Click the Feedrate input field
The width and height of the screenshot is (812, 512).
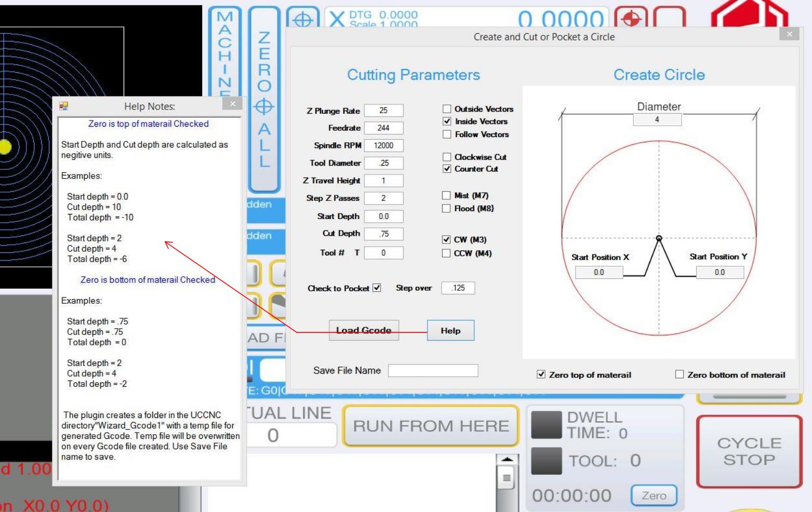(x=383, y=128)
